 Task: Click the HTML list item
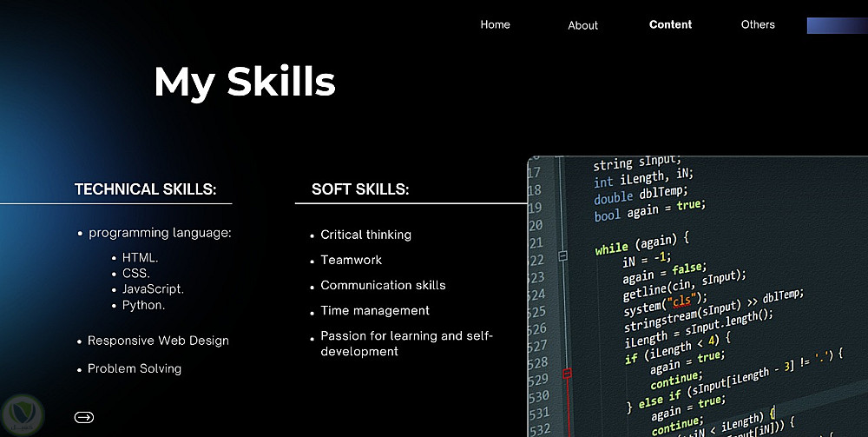tap(140, 257)
